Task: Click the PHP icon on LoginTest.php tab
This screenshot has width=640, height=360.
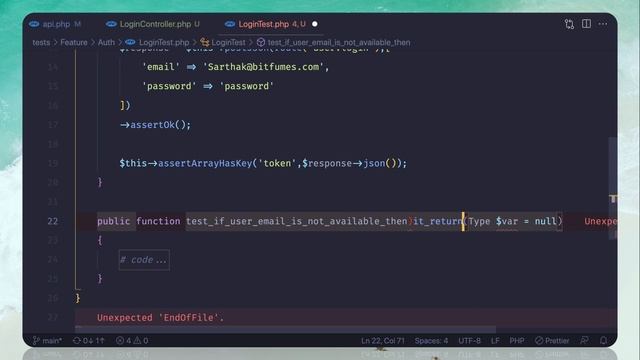Action: coord(230,24)
